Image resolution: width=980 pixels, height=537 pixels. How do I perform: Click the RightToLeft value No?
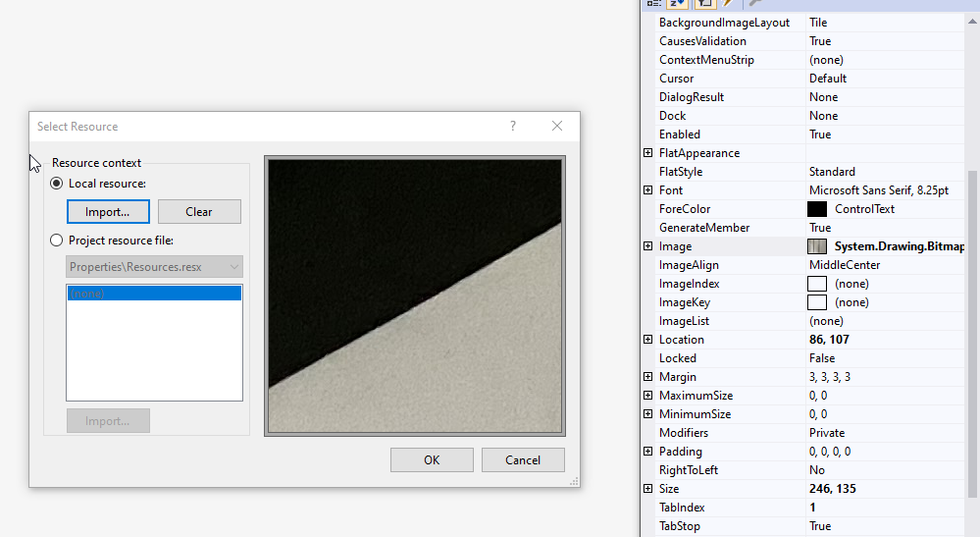pos(817,470)
